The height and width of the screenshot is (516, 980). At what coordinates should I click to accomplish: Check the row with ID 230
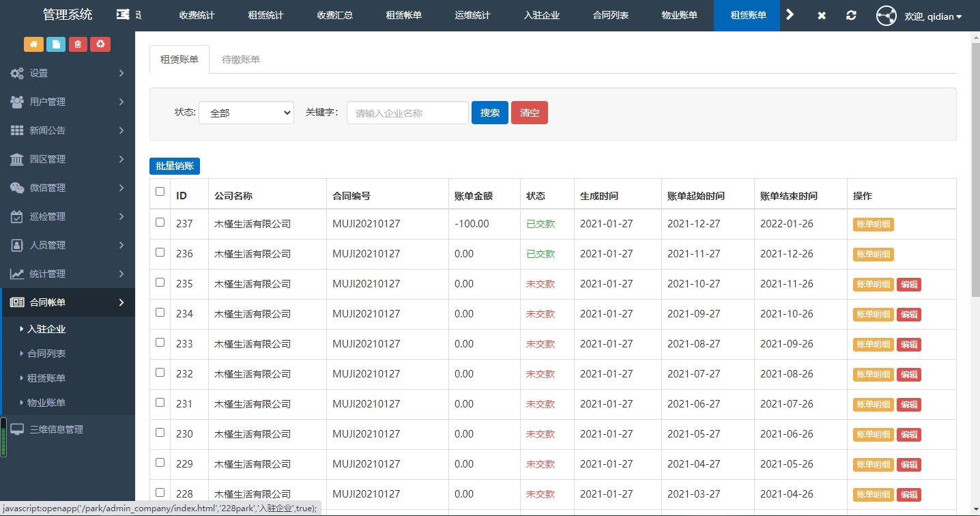pos(160,432)
